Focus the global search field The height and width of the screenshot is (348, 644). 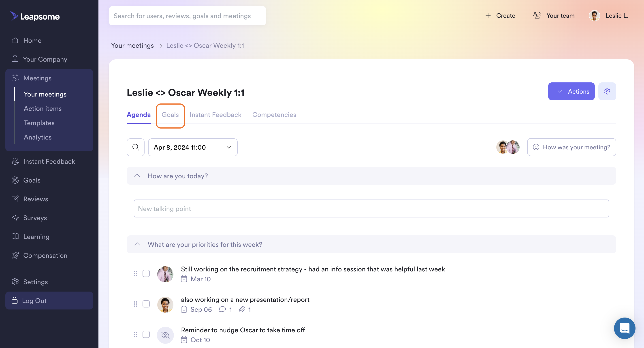tap(187, 16)
